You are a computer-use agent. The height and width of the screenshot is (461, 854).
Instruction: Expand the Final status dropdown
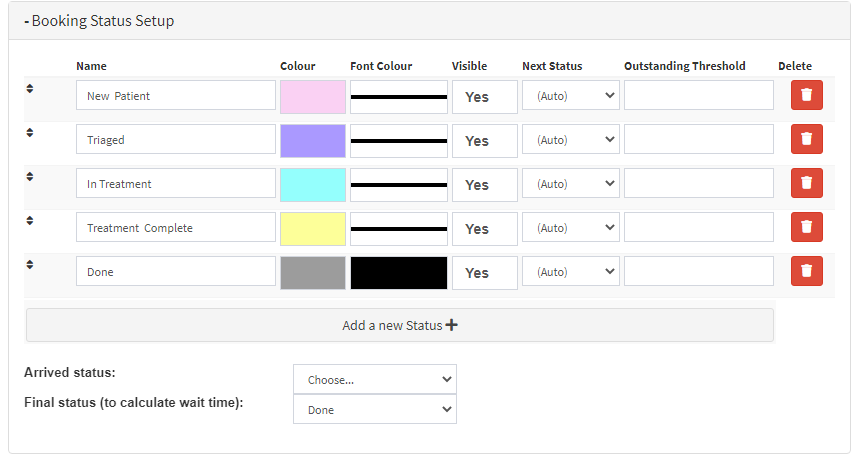(374, 410)
